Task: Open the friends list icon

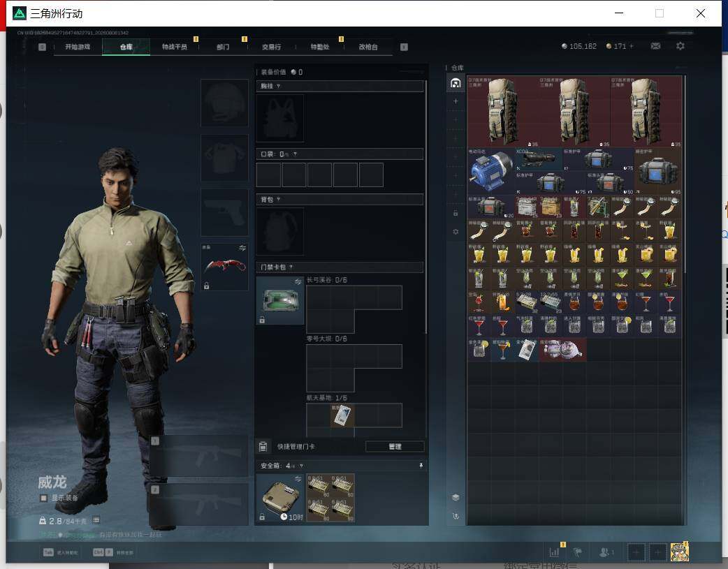Action: pyautogui.click(x=606, y=552)
